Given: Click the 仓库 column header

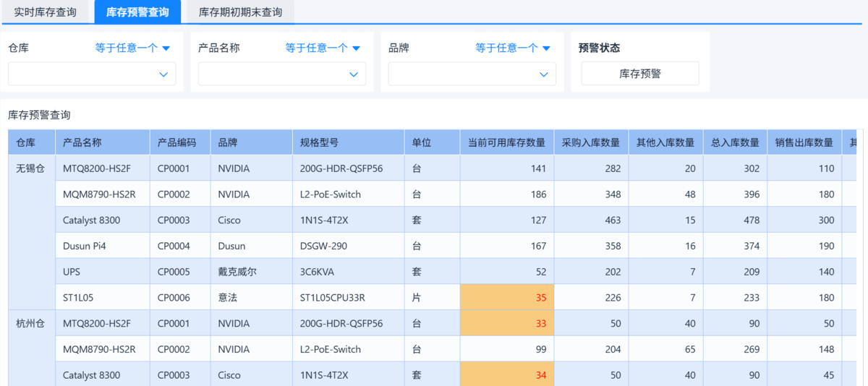Looking at the screenshot, I should click(26, 142).
